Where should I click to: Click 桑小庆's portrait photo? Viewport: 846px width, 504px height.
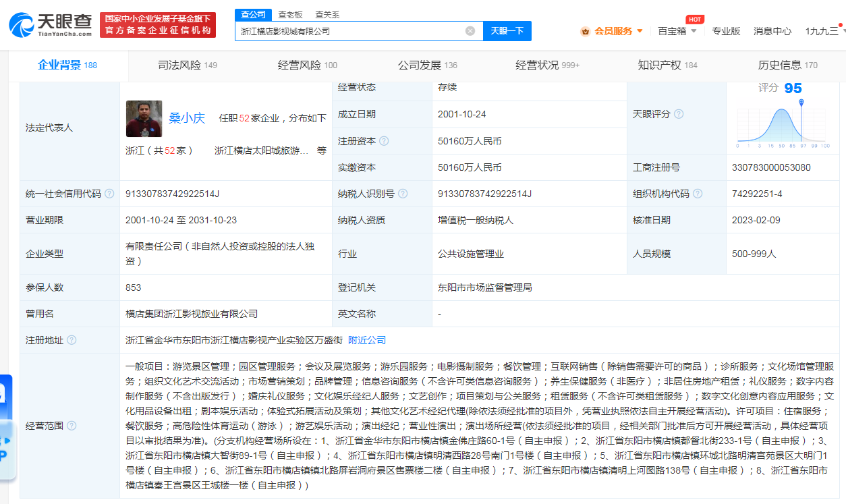click(144, 119)
